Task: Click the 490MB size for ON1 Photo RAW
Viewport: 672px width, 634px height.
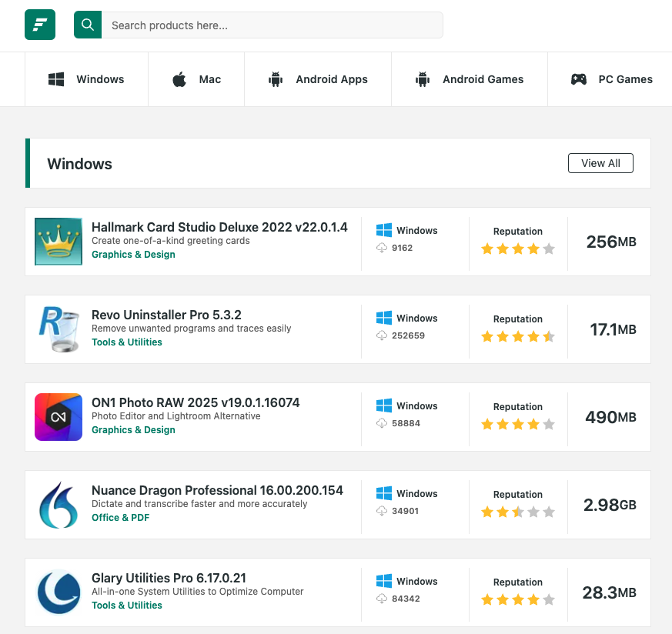Action: pos(610,417)
